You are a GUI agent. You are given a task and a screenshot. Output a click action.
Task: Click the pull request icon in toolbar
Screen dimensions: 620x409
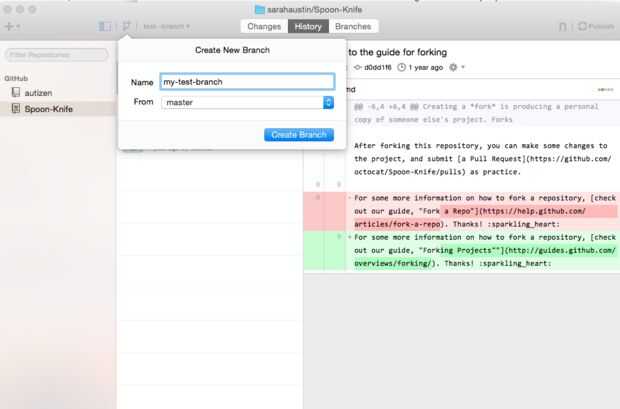tap(562, 27)
